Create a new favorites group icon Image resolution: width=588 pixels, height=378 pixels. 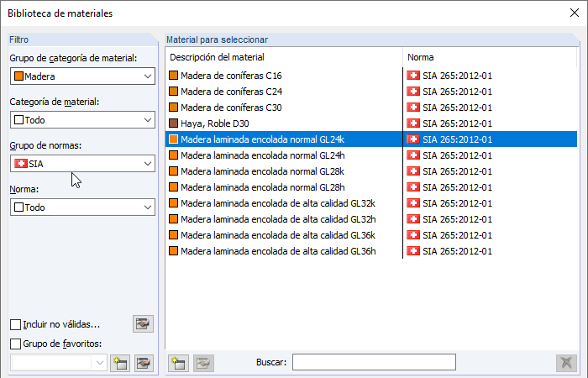point(118,363)
